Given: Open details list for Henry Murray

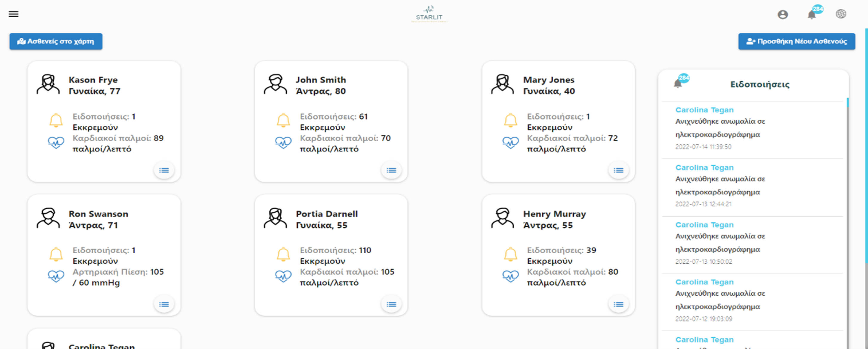Looking at the screenshot, I should tap(619, 304).
